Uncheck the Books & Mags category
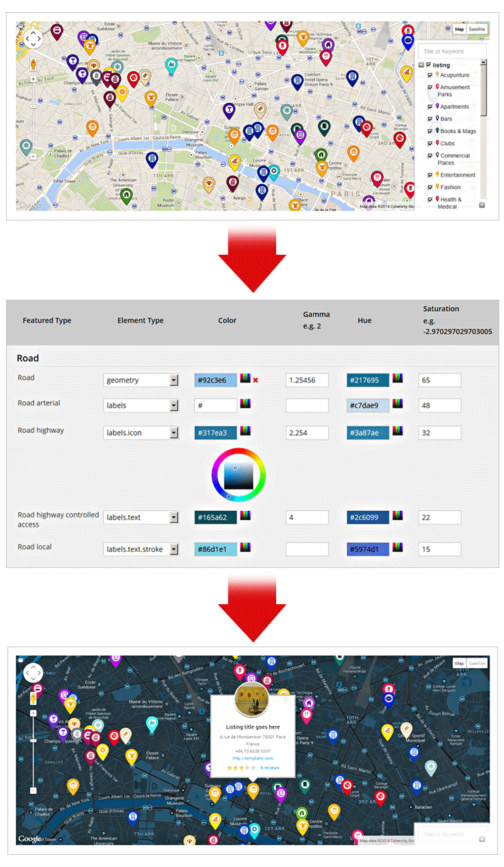Viewport: 504px width, 867px height. [430, 131]
